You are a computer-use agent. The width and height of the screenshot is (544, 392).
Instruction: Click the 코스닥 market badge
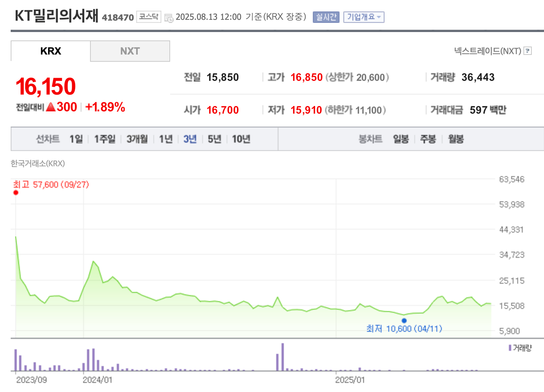[x=148, y=17]
